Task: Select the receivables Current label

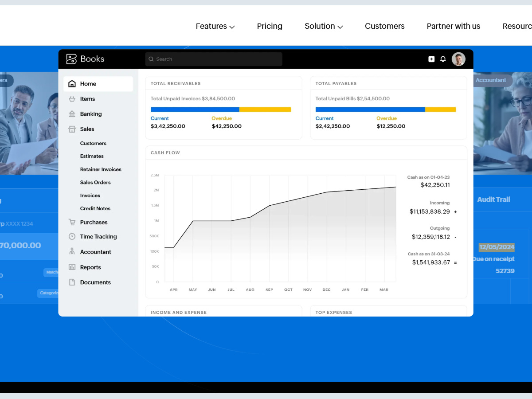Action: (x=160, y=118)
